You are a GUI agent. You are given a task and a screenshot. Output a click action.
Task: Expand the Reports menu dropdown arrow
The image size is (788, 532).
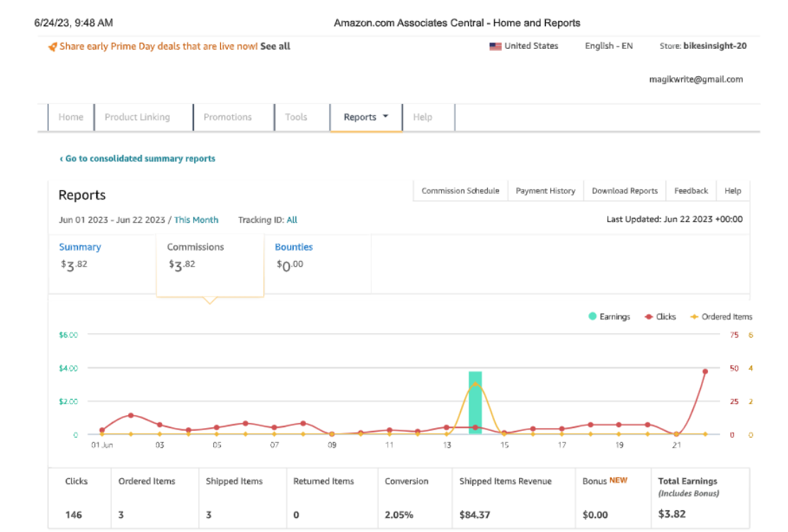[385, 117]
